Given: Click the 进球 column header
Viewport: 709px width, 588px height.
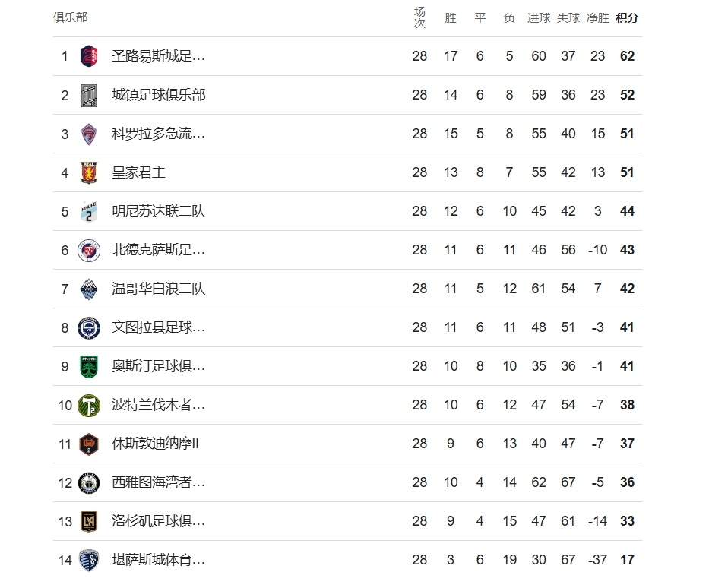Looking at the screenshot, I should (x=539, y=18).
